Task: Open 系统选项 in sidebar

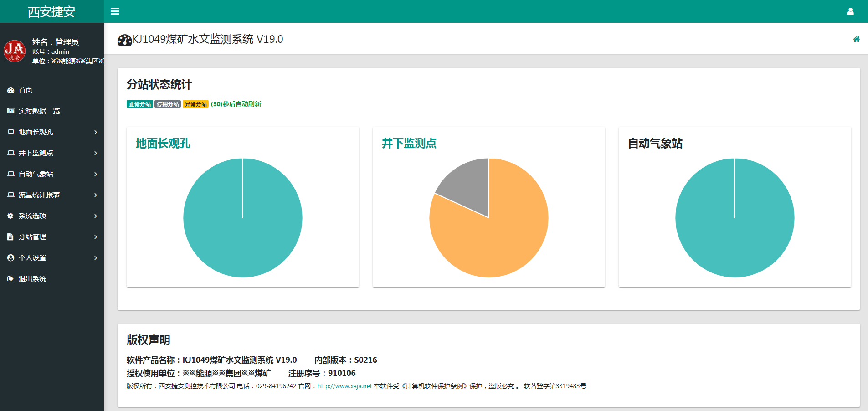Action: pyautogui.click(x=52, y=216)
